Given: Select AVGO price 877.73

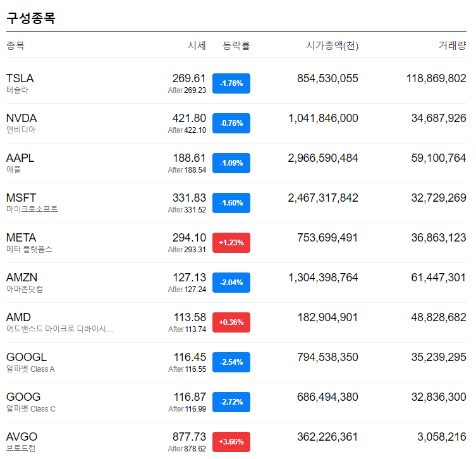Looking at the screenshot, I should (189, 436).
